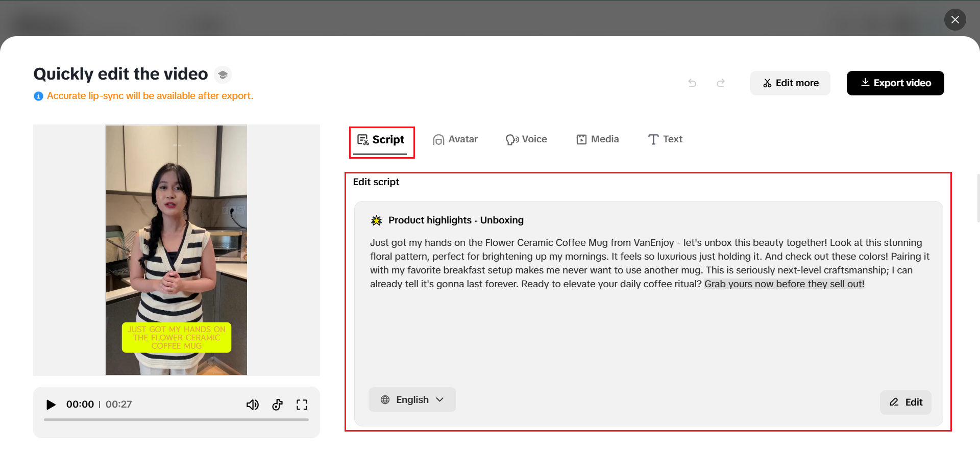980x454 pixels.
Task: Click the Edit more button
Action: click(790, 83)
